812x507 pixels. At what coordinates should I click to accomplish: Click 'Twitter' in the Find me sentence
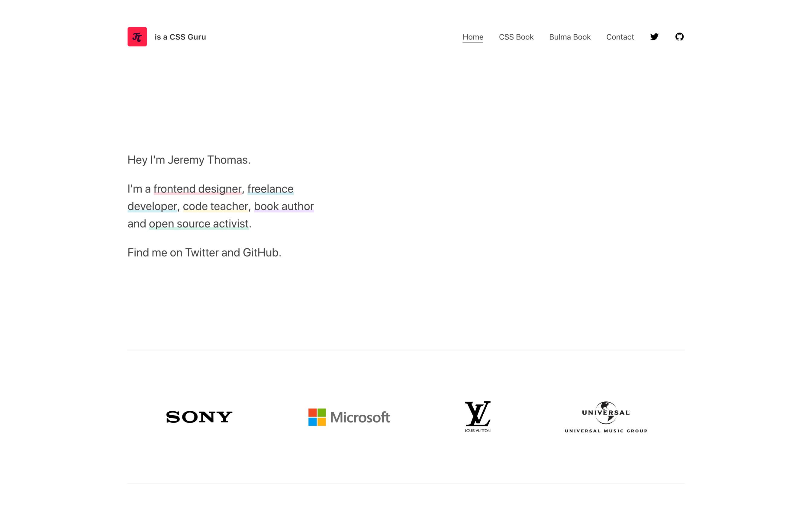point(202,253)
